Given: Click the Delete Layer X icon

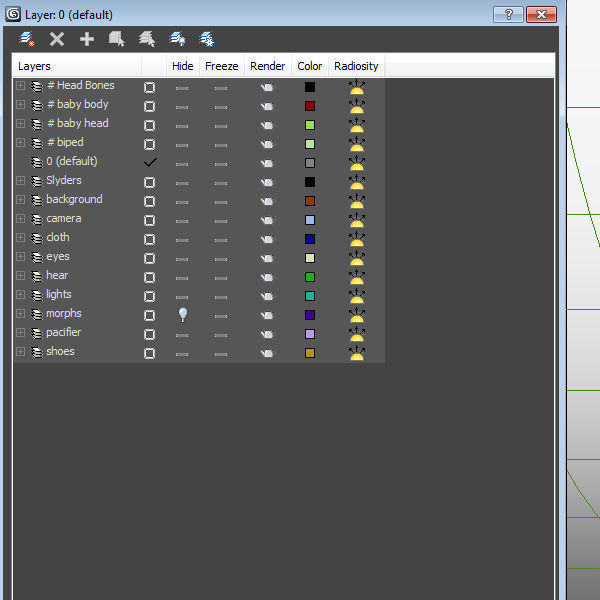Looking at the screenshot, I should click(57, 39).
